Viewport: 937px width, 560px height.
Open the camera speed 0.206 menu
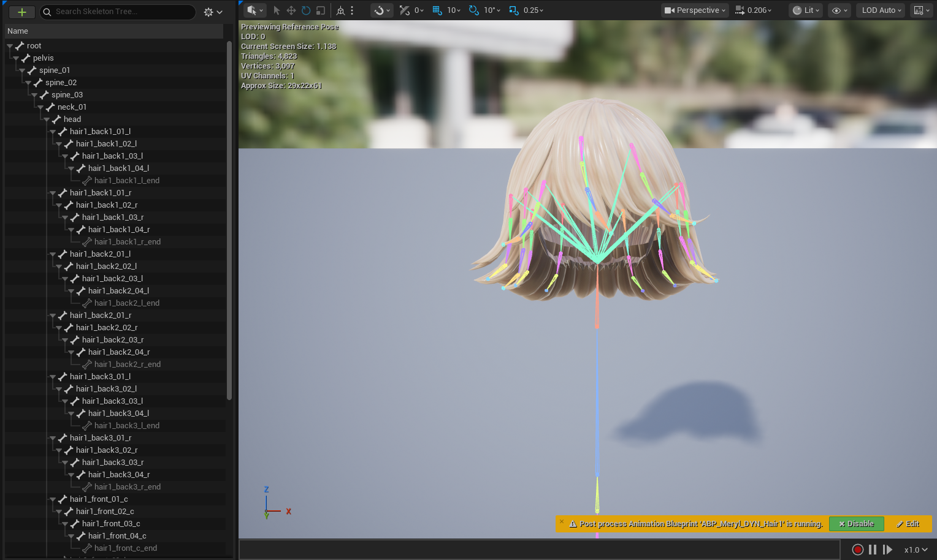pos(754,10)
